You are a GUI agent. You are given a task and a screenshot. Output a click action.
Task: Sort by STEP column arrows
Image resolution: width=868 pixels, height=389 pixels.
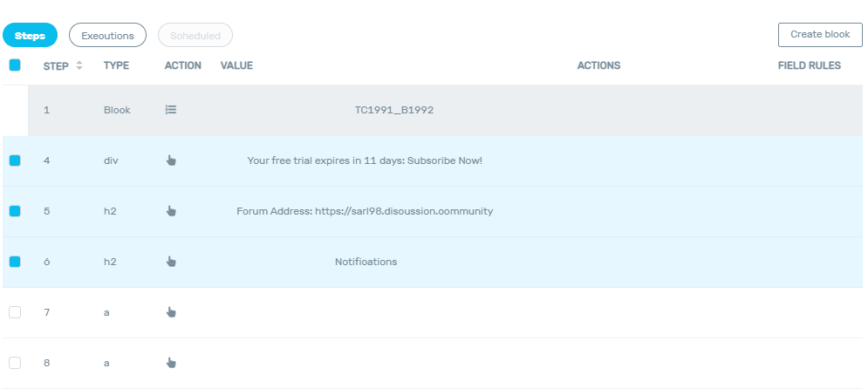click(79, 65)
